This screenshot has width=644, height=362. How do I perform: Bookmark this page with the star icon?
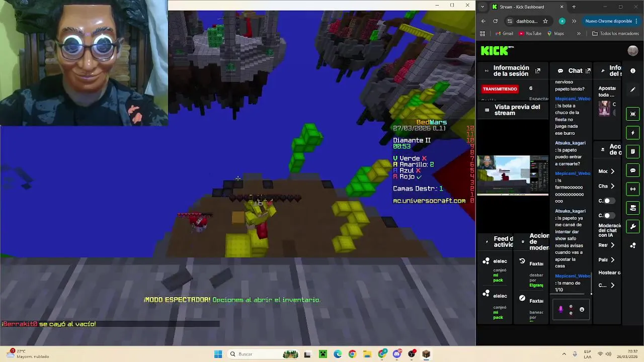pyautogui.click(x=545, y=21)
